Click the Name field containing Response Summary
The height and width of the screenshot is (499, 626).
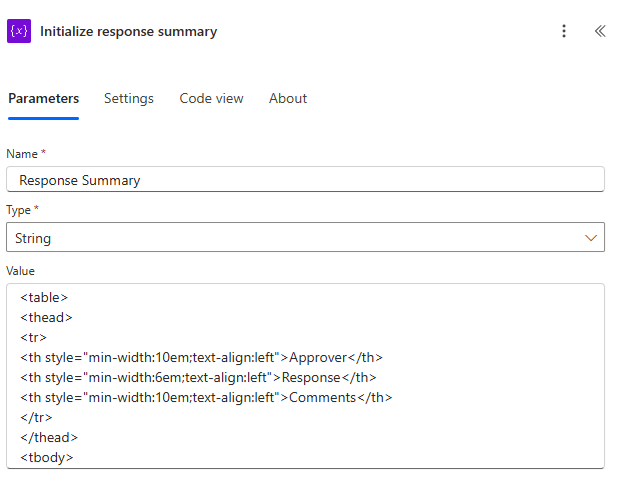pyautogui.click(x=305, y=180)
